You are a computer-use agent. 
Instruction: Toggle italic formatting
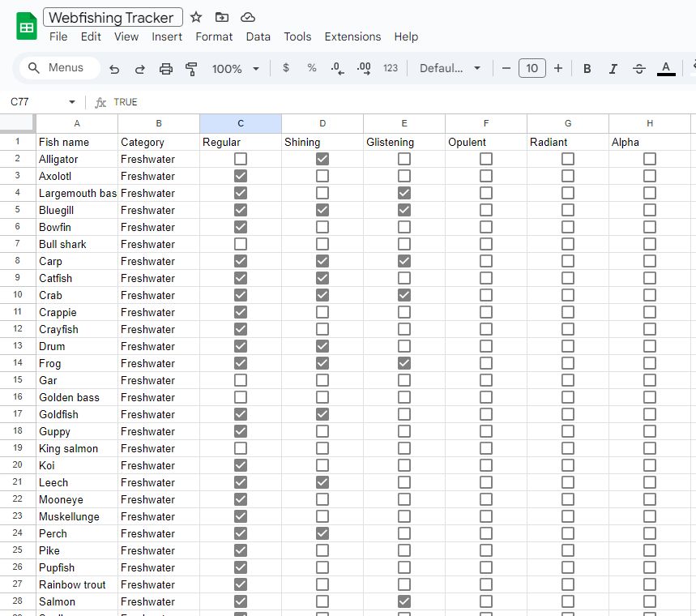(x=613, y=68)
